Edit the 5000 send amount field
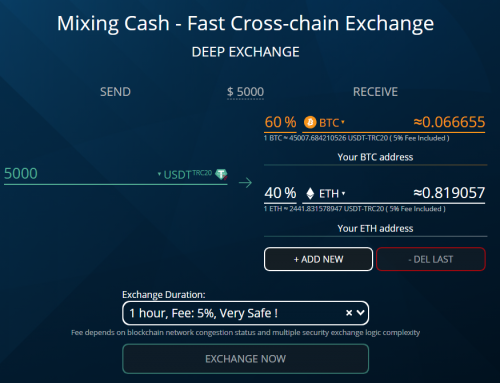Screen dimensions: 500x383 pyautogui.click(x=80, y=174)
